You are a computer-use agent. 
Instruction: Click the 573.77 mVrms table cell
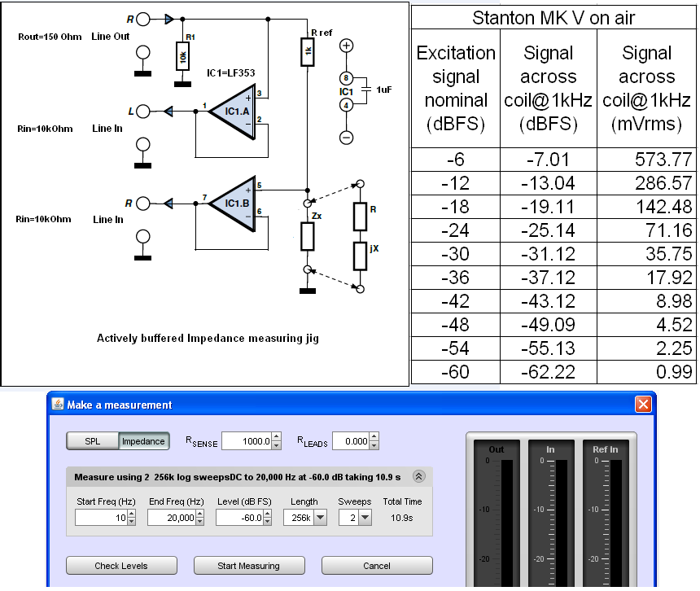pos(646,160)
